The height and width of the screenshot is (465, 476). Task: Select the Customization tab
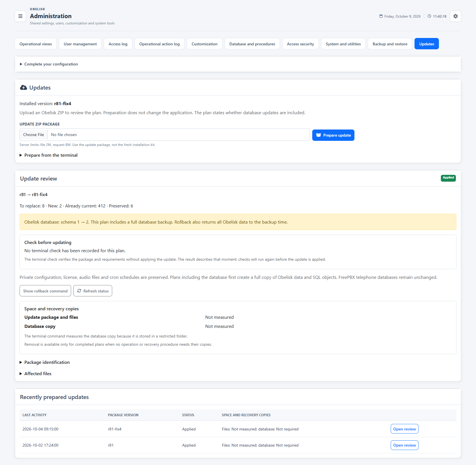205,44
